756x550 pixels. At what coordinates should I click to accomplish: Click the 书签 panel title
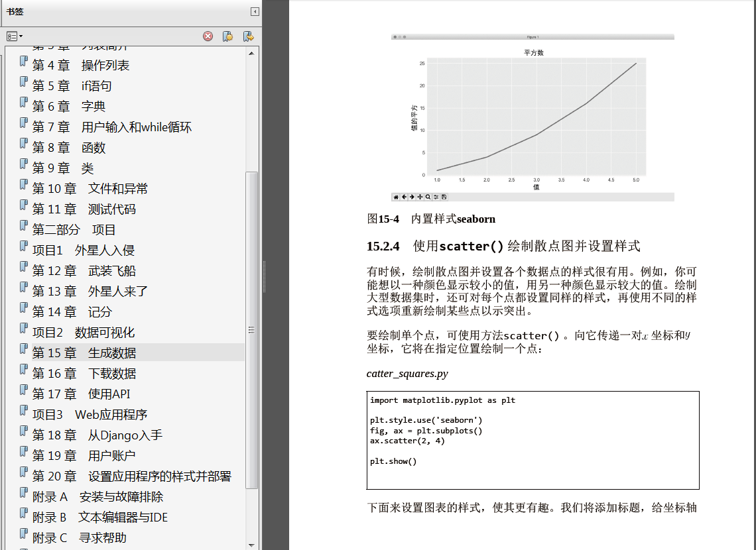[15, 11]
